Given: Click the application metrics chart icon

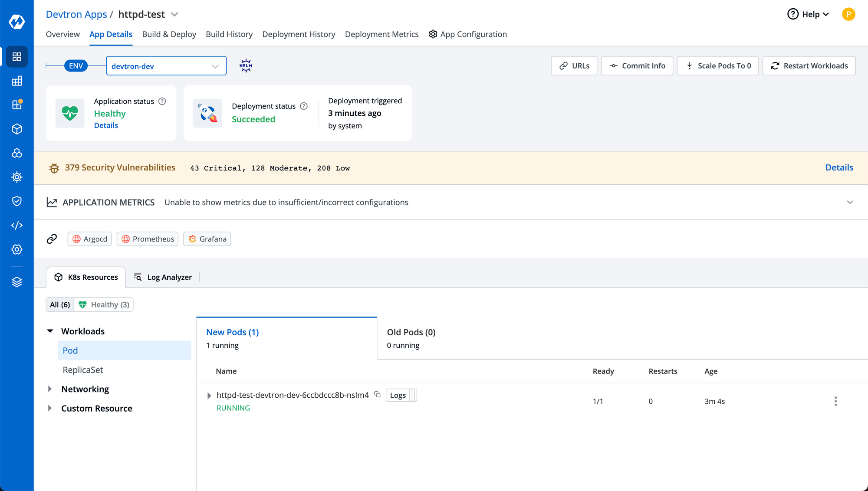Looking at the screenshot, I should (x=53, y=202).
